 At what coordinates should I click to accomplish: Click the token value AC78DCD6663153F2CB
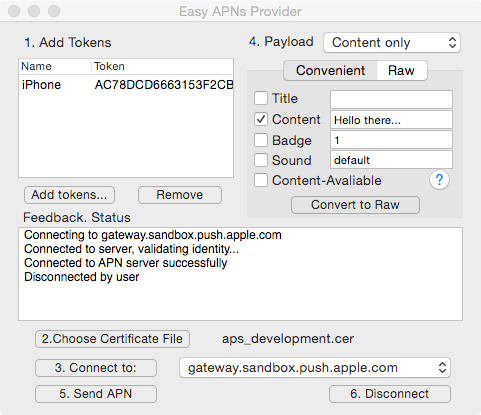tap(164, 85)
